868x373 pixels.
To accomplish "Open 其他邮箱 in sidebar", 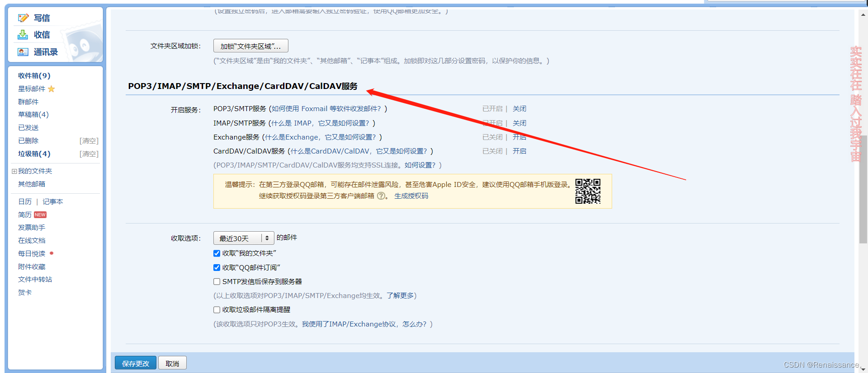I will 31,184.
